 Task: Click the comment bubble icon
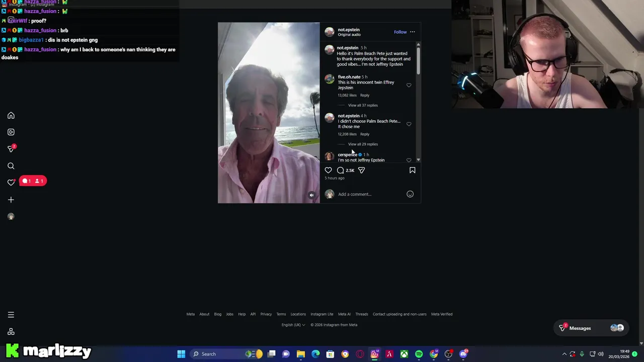click(x=340, y=170)
